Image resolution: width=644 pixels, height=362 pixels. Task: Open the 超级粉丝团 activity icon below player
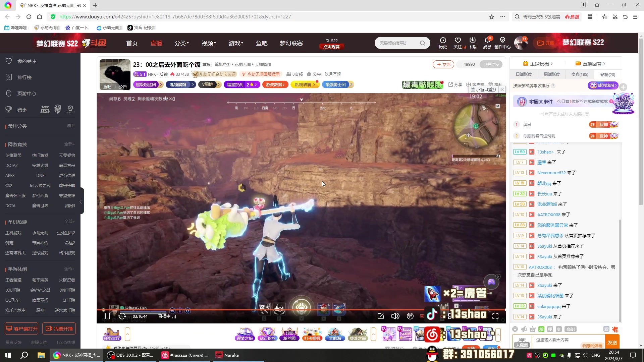(x=289, y=334)
